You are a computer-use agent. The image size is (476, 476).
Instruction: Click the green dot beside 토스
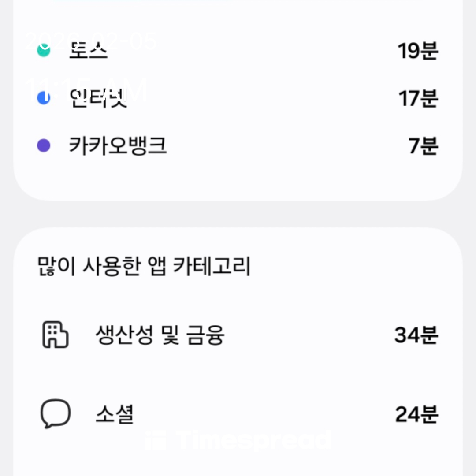click(x=43, y=51)
